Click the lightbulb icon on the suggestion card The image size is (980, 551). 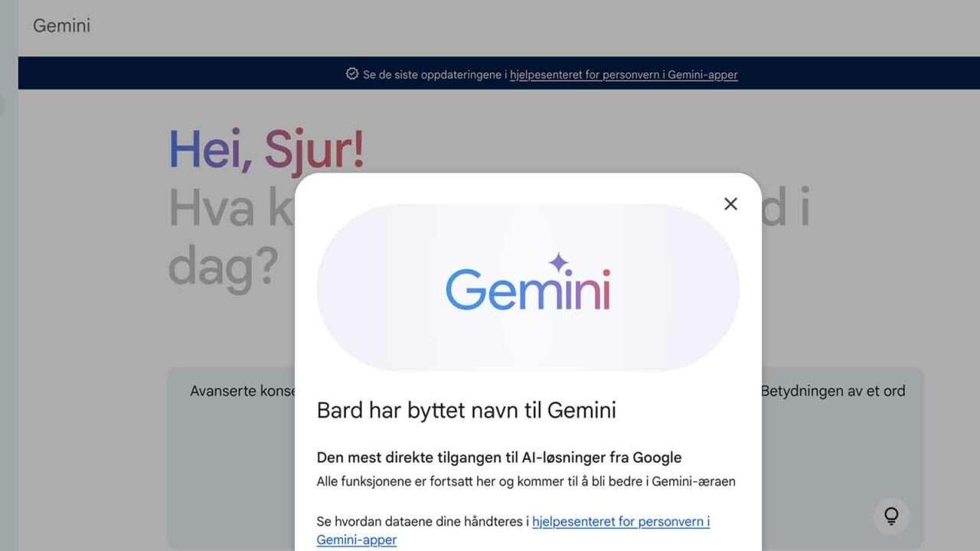point(891,516)
